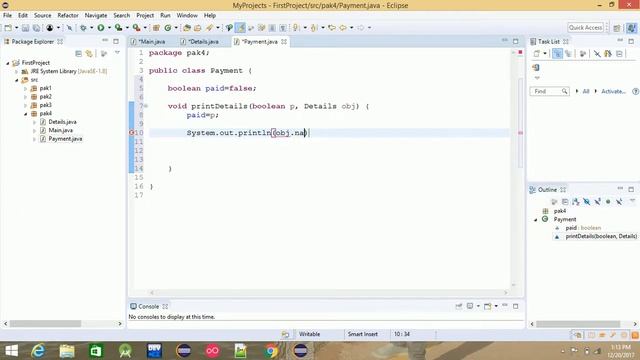Image resolution: width=640 pixels, height=360 pixels.
Task: Close the Payment.java editor tab
Action: tap(284, 42)
